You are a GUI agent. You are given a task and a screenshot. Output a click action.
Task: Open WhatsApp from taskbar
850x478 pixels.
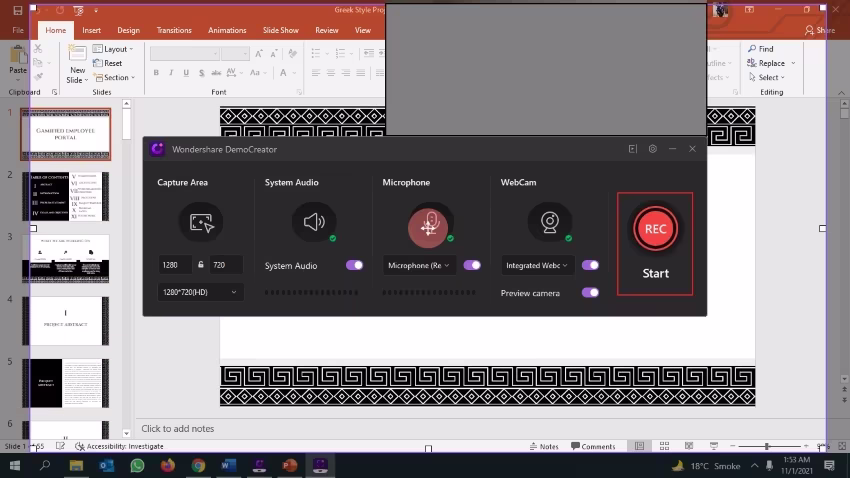coord(137,465)
